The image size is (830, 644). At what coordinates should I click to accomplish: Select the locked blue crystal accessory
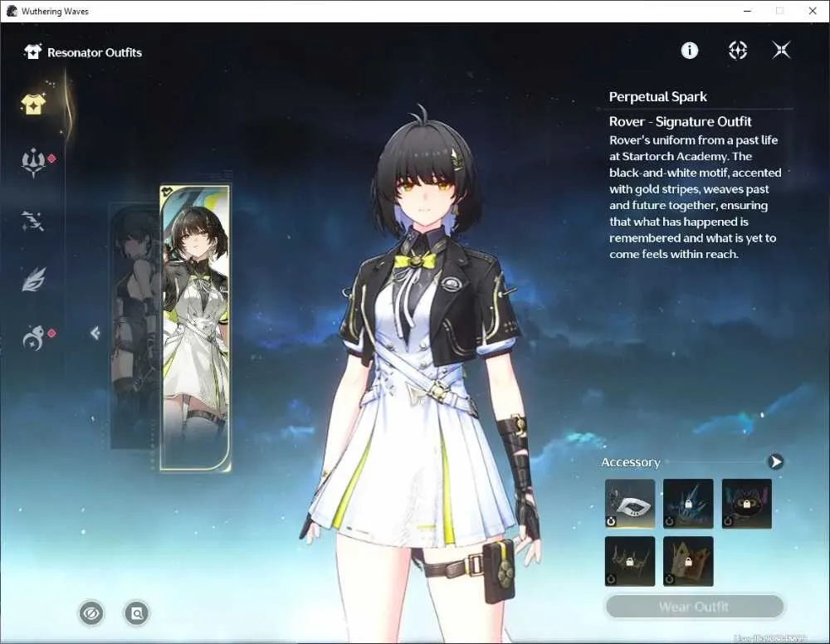tap(688, 504)
